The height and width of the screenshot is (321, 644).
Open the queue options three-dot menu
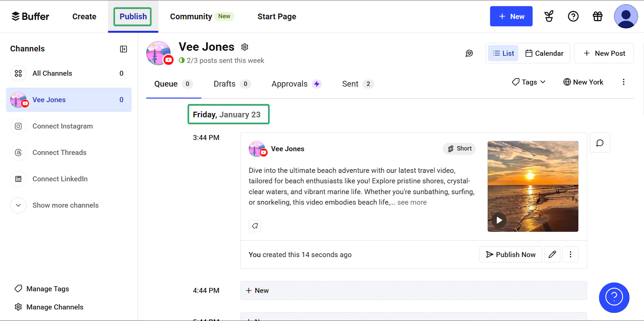click(623, 82)
